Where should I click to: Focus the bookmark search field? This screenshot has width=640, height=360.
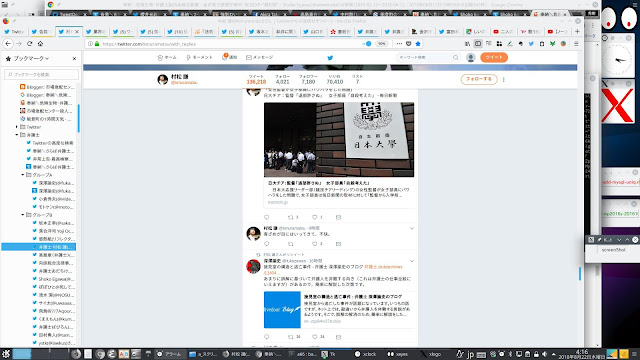point(41,74)
